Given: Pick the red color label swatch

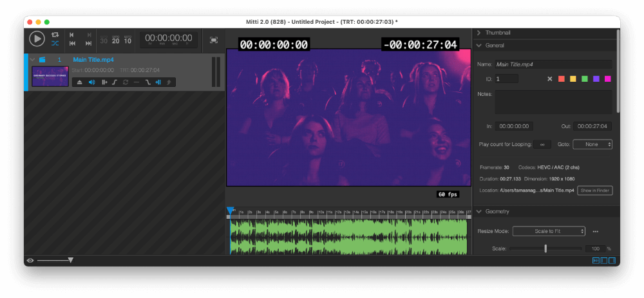Looking at the screenshot, I should pyautogui.click(x=562, y=79).
